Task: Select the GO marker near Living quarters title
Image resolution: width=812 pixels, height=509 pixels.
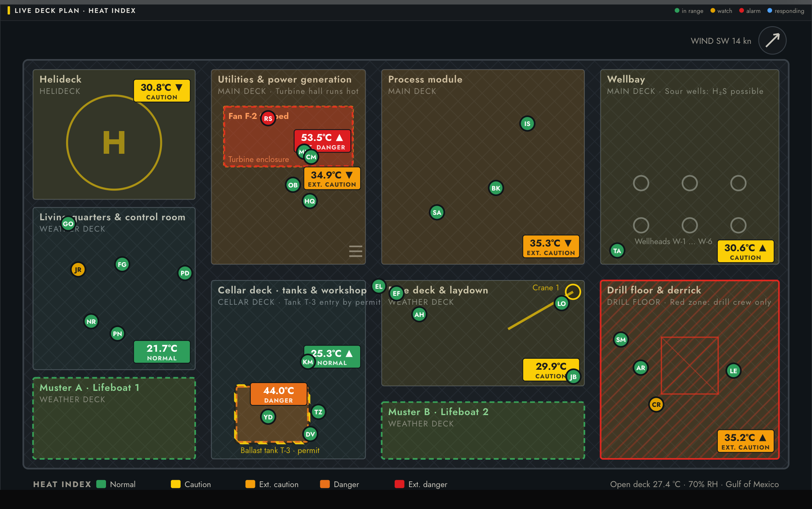Action: click(68, 224)
